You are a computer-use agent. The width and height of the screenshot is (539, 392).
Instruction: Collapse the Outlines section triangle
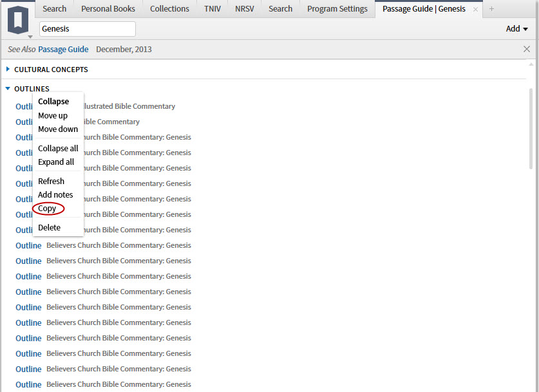tap(8, 89)
